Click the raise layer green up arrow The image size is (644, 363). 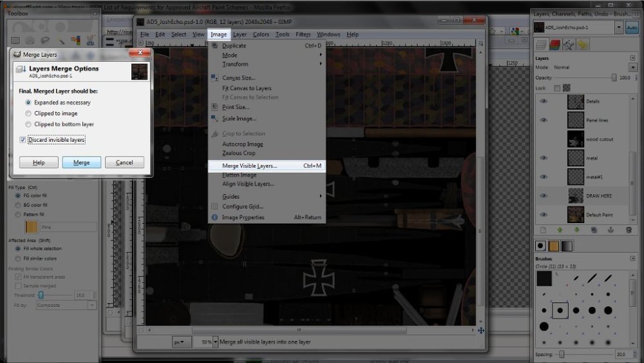[560, 230]
